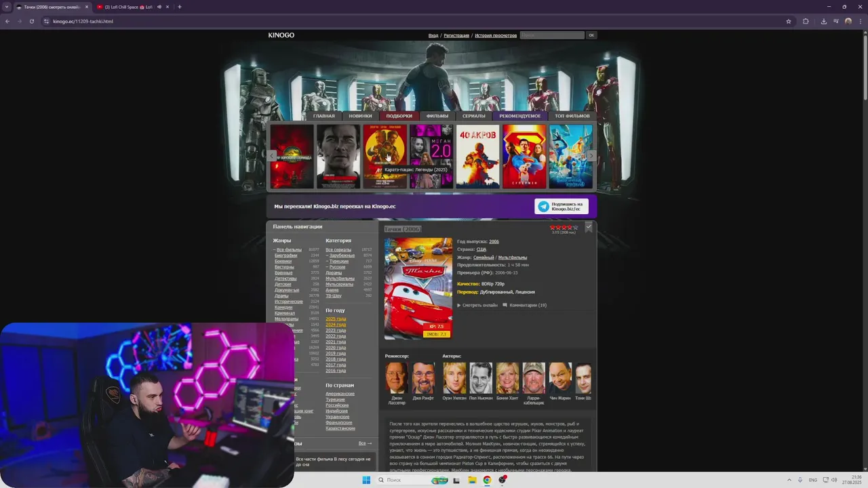Click the taskbar microphone icon
The width and height of the screenshot is (868, 488).
pyautogui.click(x=800, y=480)
